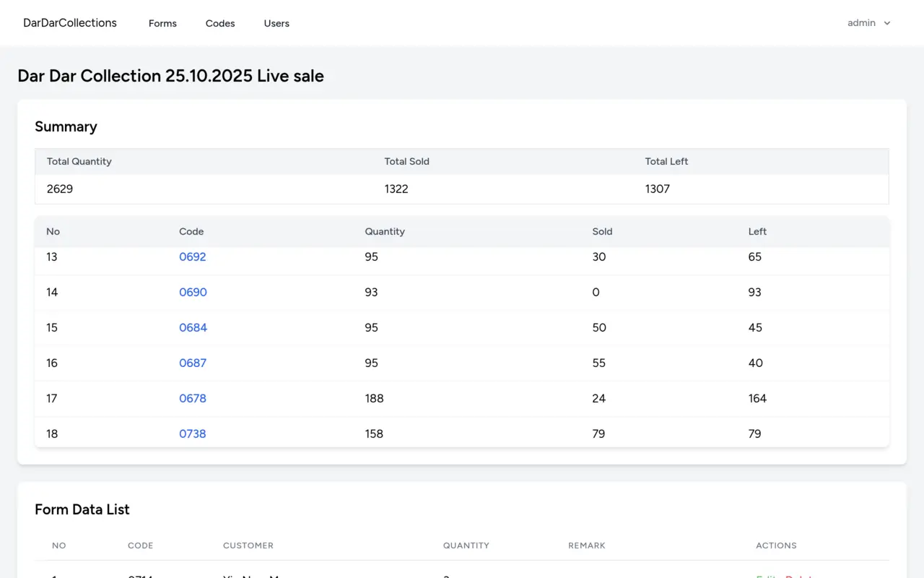Image resolution: width=924 pixels, height=578 pixels.
Task: Click the Total Left column header
Action: point(667,162)
